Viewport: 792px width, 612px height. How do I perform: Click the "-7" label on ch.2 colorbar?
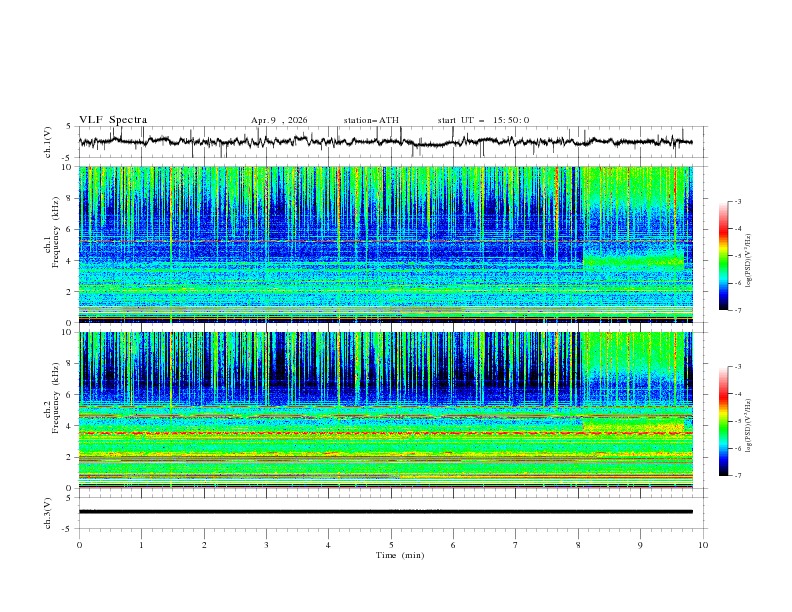pos(738,476)
